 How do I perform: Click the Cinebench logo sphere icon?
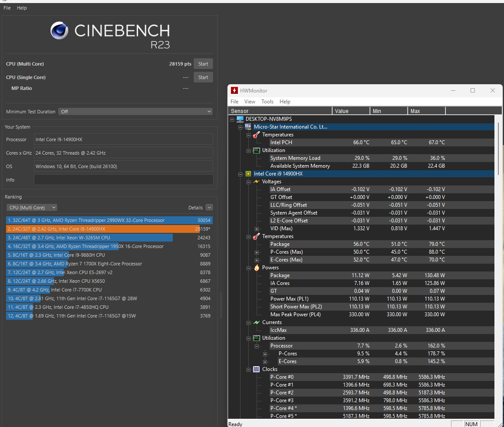(59, 30)
